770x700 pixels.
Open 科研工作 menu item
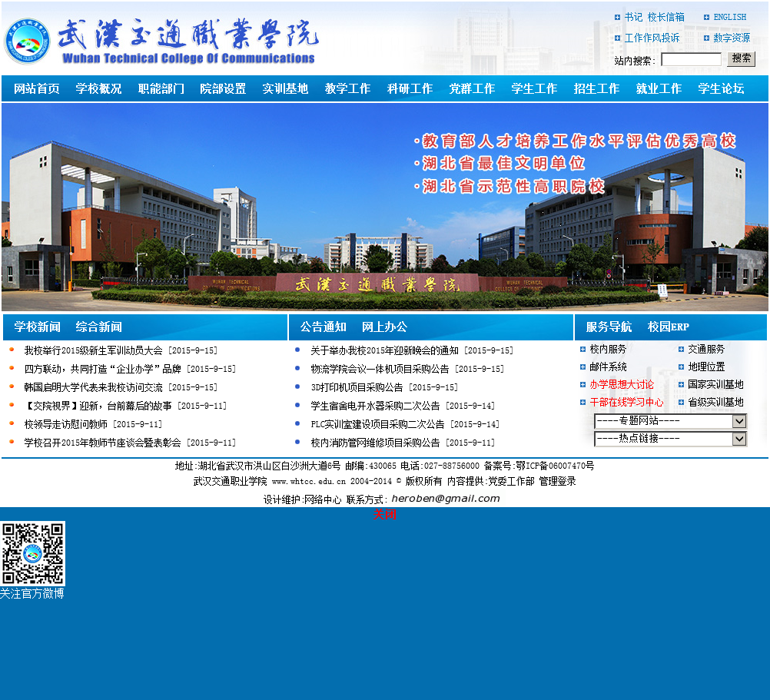(410, 89)
